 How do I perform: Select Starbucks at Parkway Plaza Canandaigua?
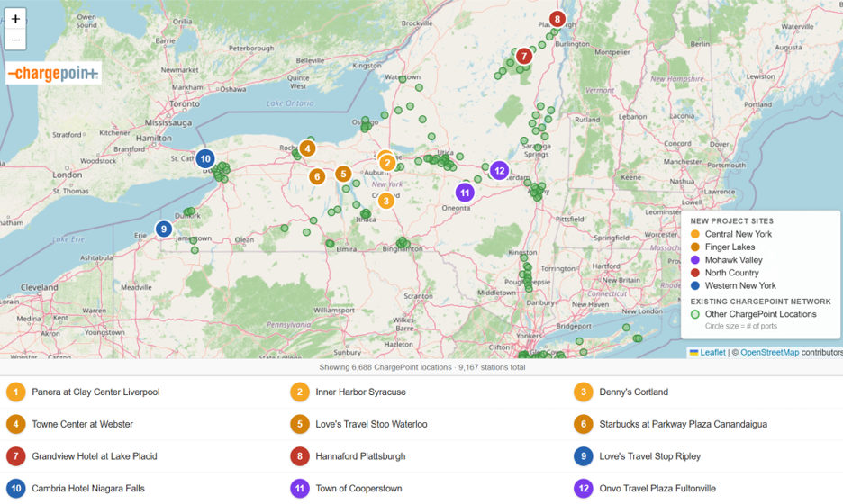684,425
